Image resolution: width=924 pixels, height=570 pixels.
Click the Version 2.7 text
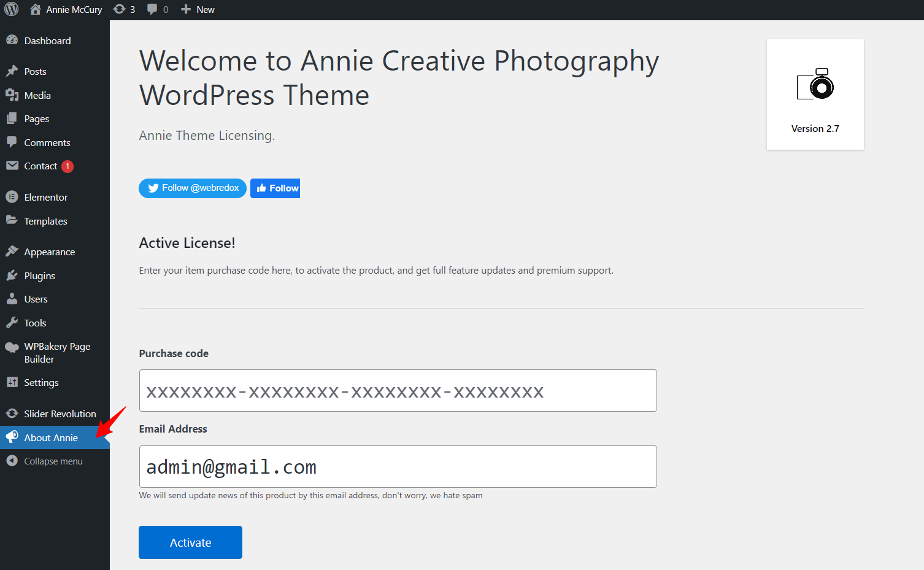pos(815,128)
